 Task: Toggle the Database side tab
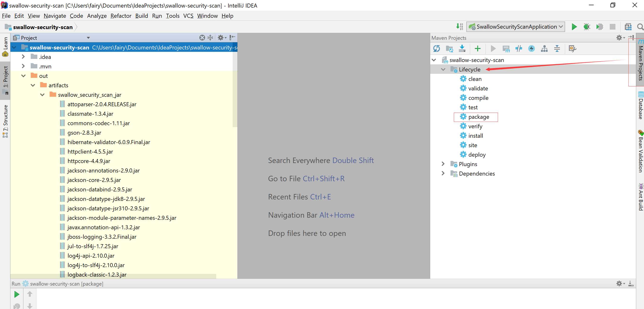coord(640,106)
